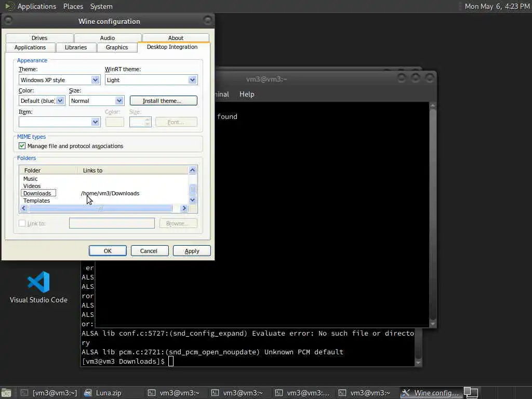532x399 pixels.
Task: Switch to the Graphics tab
Action: pos(117,47)
